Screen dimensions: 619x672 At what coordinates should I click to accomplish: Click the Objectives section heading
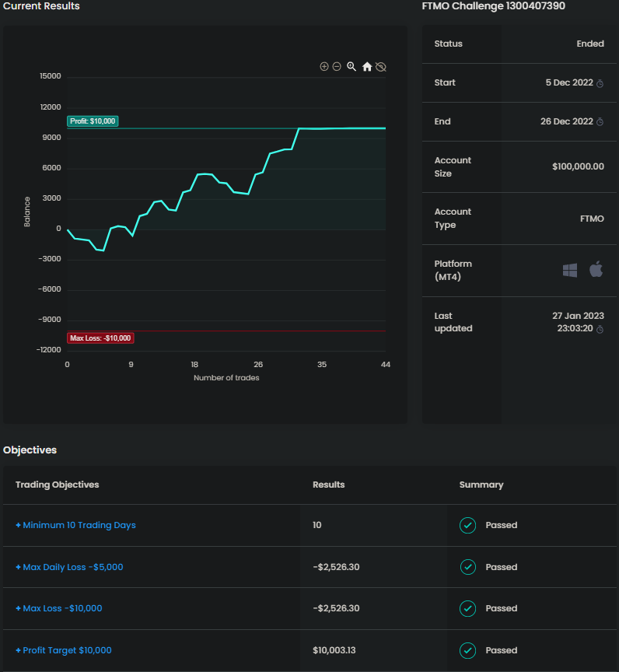[30, 450]
